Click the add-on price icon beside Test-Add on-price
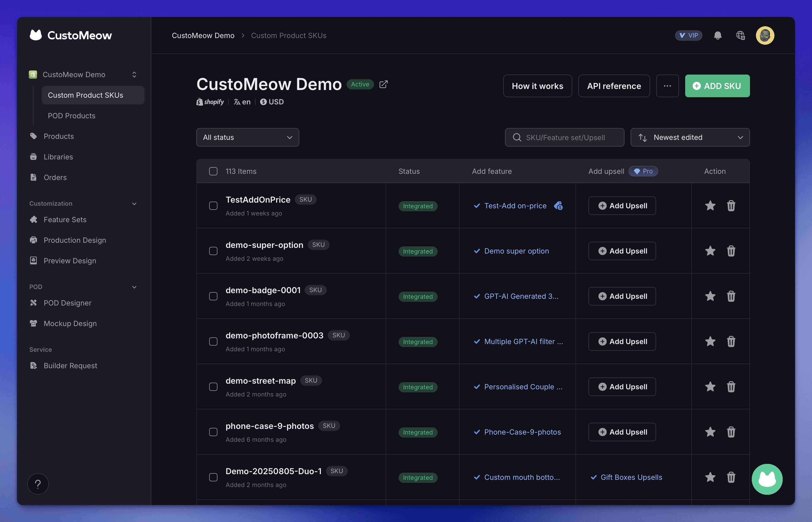 558,206
